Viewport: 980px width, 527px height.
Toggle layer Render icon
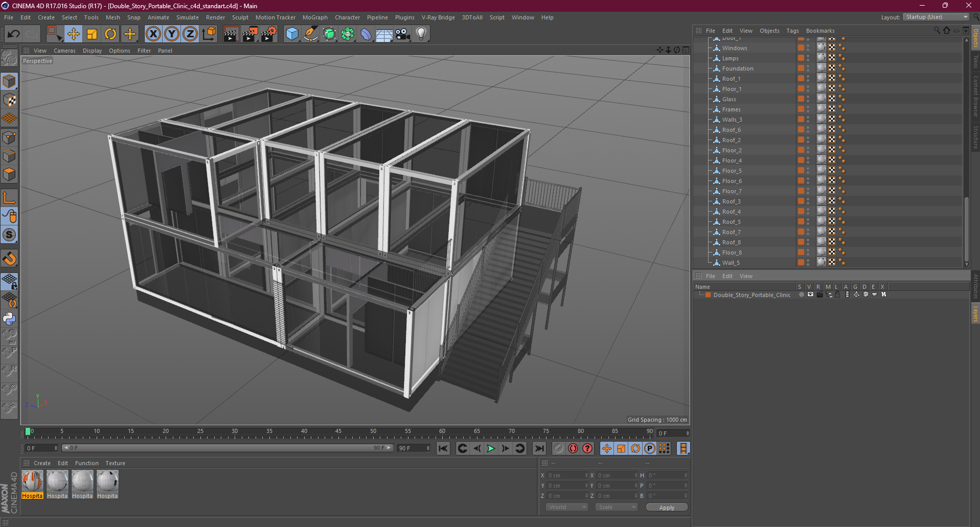[819, 295]
